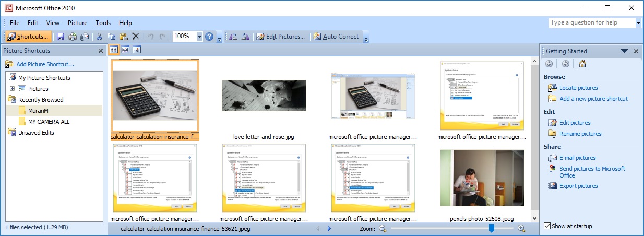
Task: Select love-letter-and-rose.jpg thumbnail
Action: pyautogui.click(x=264, y=96)
